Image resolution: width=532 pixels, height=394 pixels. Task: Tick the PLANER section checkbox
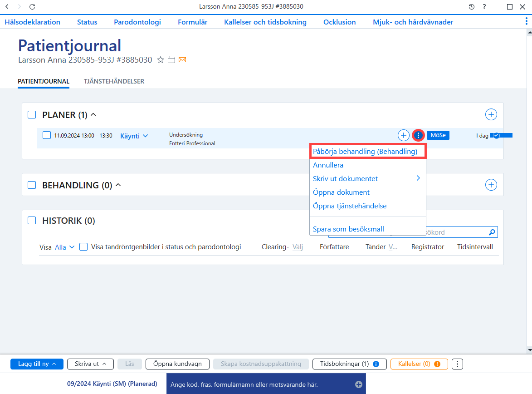click(x=32, y=115)
